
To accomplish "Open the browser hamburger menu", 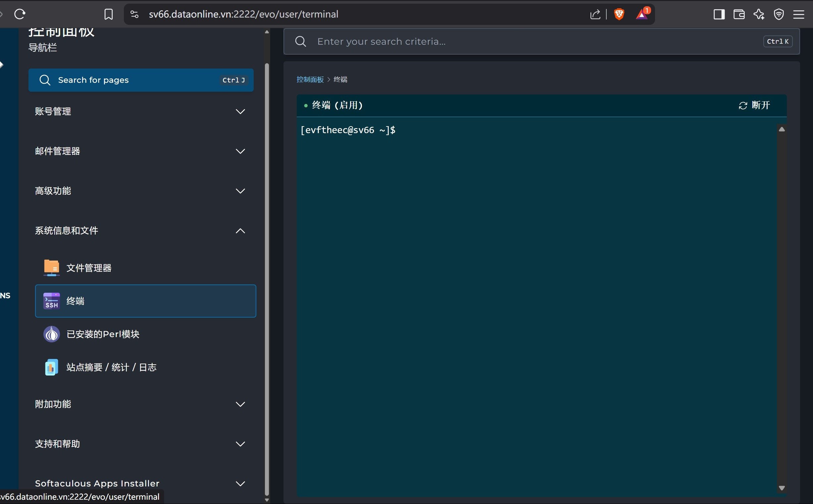I will tap(799, 14).
